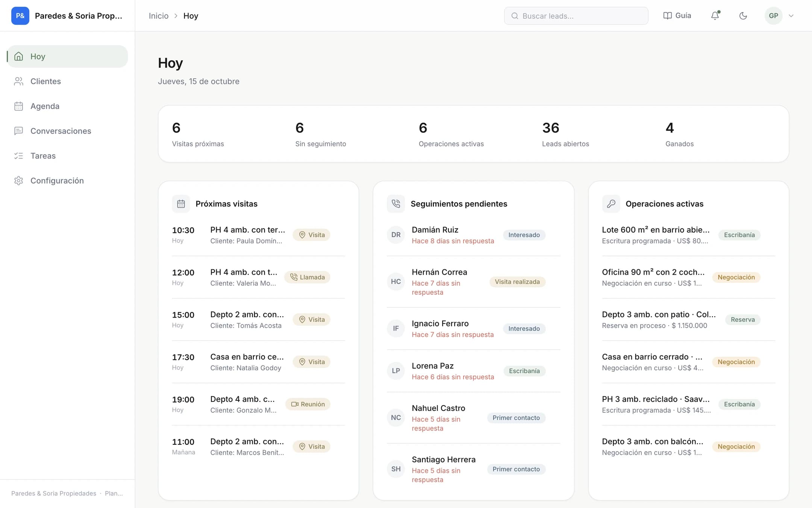
Task: Click the Sin seguimiento stat
Action: coord(321,134)
